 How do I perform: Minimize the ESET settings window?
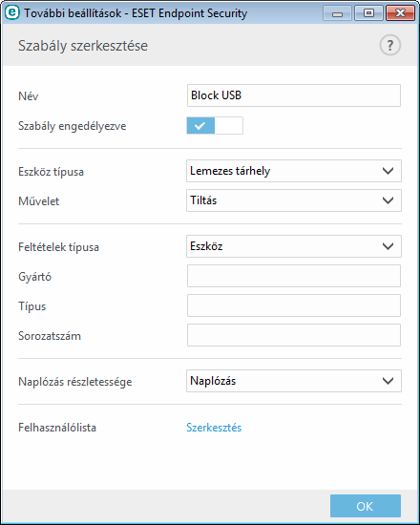(338, 13)
